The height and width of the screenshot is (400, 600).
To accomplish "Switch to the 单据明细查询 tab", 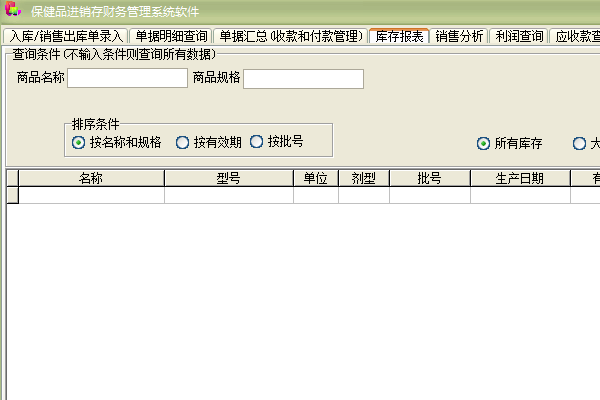I will (x=171, y=36).
